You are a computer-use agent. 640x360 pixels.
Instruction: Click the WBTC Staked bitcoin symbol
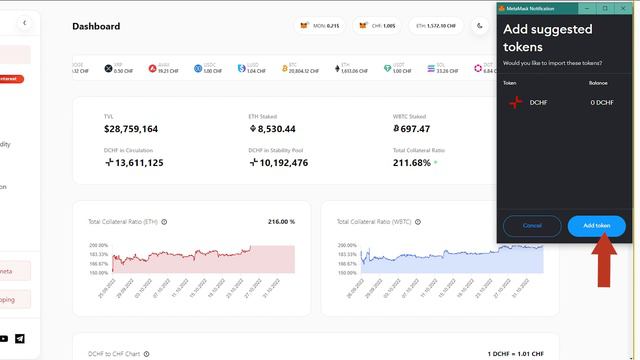point(396,129)
